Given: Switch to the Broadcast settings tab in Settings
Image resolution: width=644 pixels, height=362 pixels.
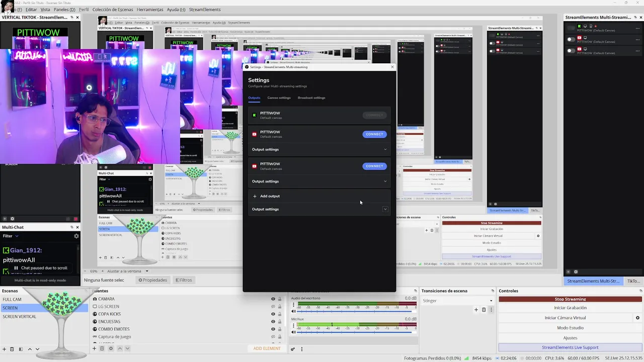Looking at the screenshot, I should tap(311, 98).
